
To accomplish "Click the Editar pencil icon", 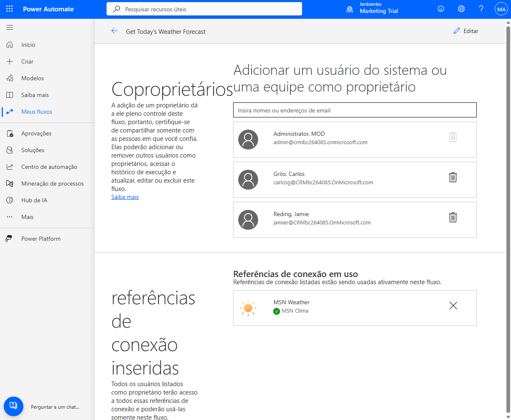I will (x=457, y=31).
